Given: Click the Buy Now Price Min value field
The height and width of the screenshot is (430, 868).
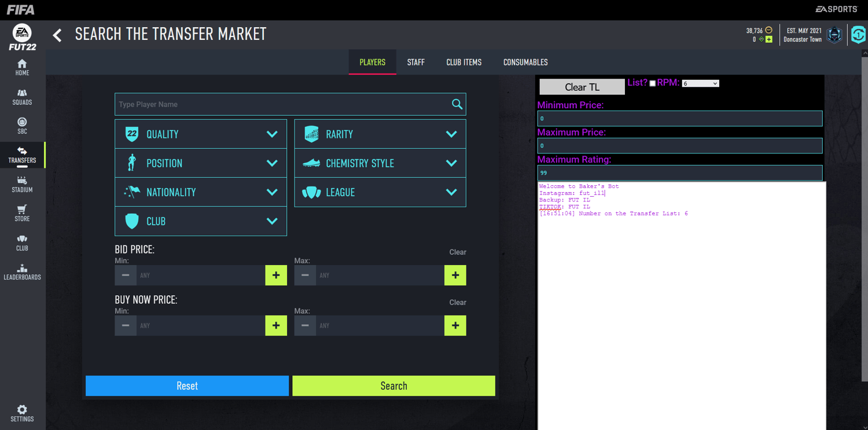Looking at the screenshot, I should point(201,326).
